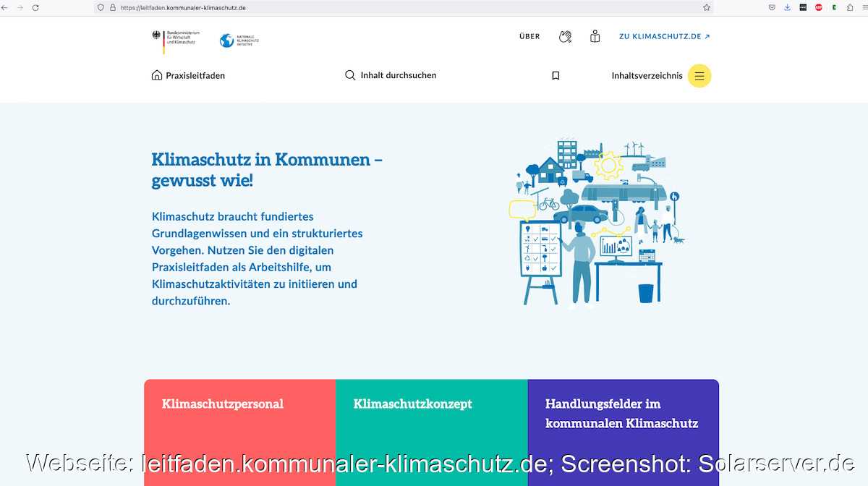868x486 pixels.
Task: Open the ÜBER menu item
Action: click(x=529, y=36)
